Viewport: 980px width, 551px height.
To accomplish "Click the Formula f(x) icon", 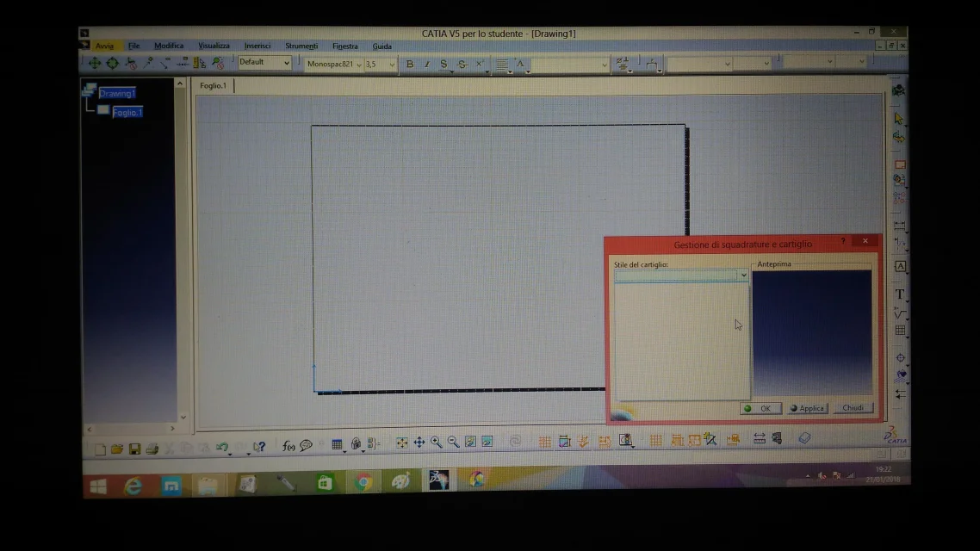I will click(288, 445).
